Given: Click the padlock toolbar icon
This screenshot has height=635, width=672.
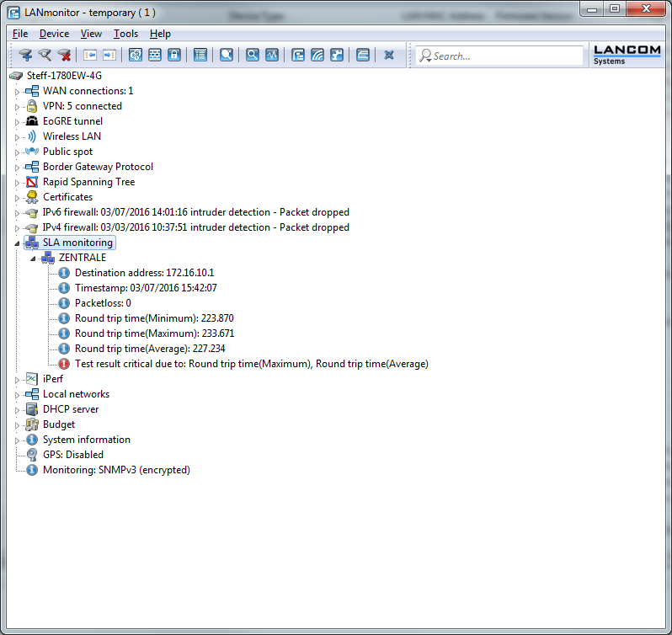Looking at the screenshot, I should tap(174, 56).
